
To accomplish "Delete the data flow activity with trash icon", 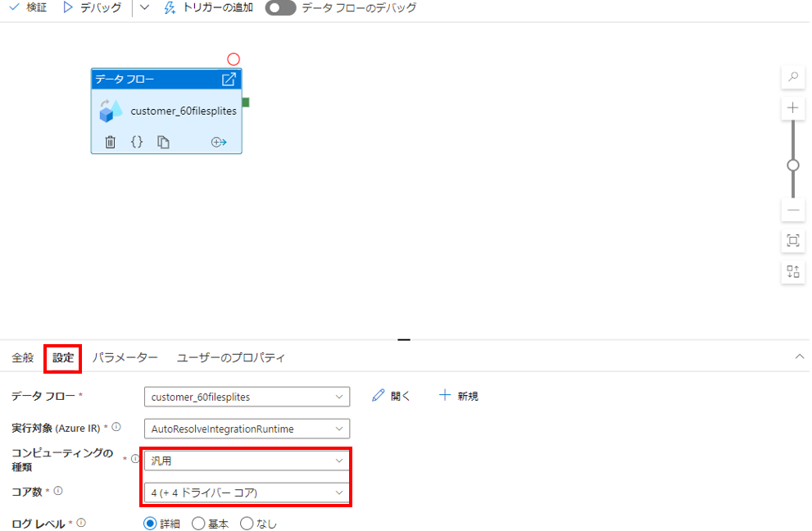I will (111, 142).
